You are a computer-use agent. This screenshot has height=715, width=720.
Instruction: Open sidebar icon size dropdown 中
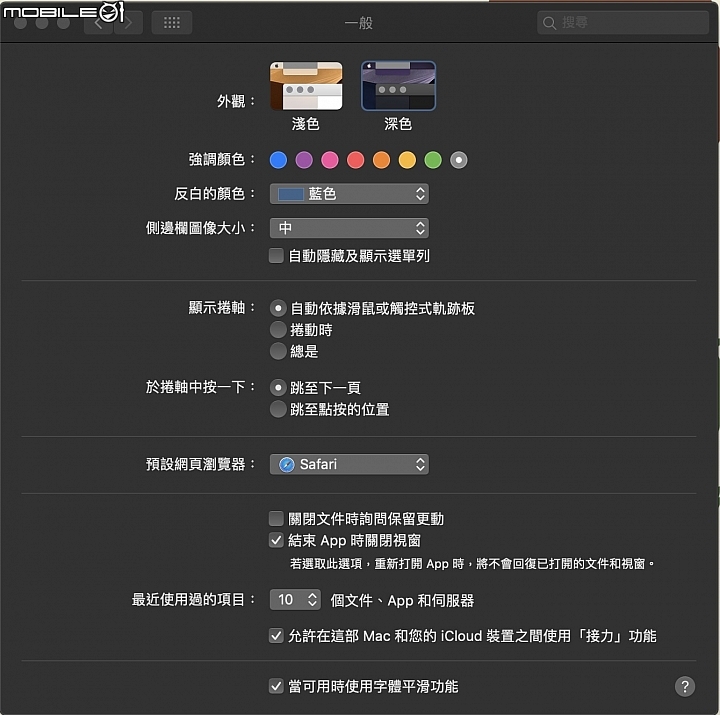pos(349,228)
